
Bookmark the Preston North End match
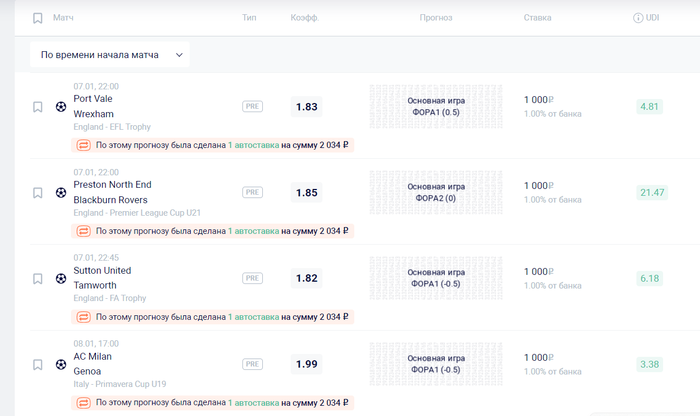pos(38,193)
